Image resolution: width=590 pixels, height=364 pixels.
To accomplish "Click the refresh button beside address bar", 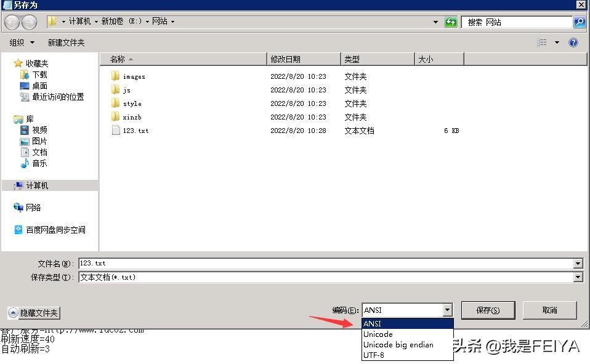I will tap(451, 22).
